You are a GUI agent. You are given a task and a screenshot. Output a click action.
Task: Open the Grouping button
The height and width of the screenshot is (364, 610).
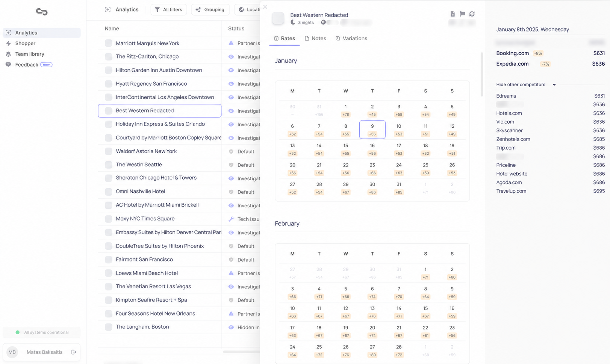click(210, 9)
